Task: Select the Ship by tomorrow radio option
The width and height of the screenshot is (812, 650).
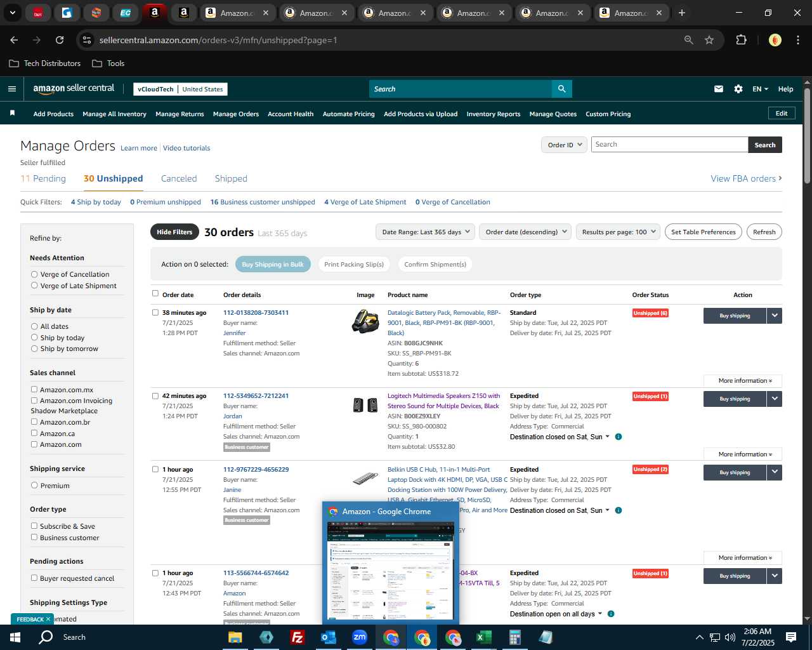Action: coord(34,348)
